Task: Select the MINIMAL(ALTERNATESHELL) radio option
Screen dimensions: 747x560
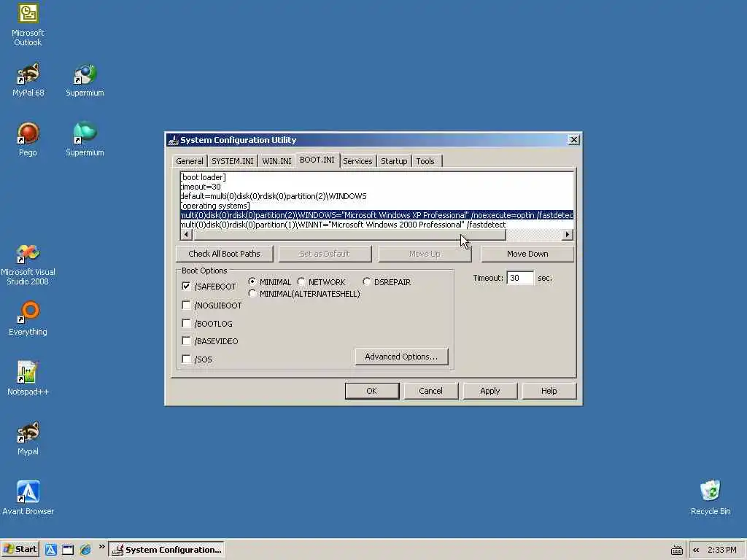Action: tap(252, 293)
